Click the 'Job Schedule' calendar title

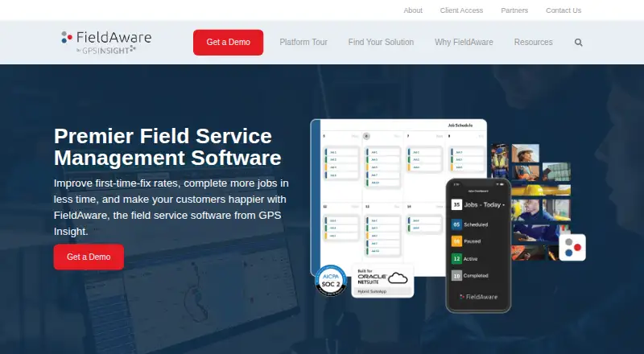(x=460, y=126)
